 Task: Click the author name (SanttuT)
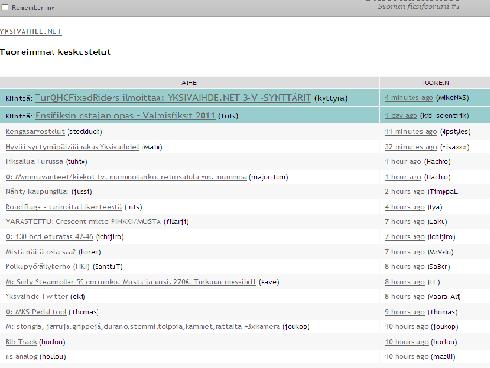click(x=107, y=267)
